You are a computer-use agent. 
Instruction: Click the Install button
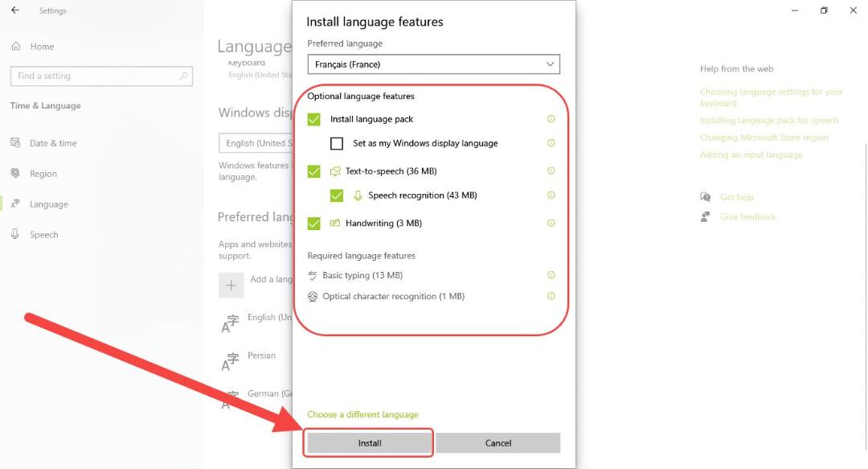[x=369, y=443]
